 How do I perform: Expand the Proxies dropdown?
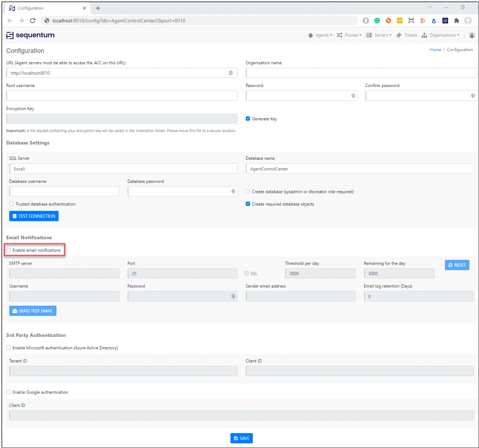pyautogui.click(x=352, y=35)
